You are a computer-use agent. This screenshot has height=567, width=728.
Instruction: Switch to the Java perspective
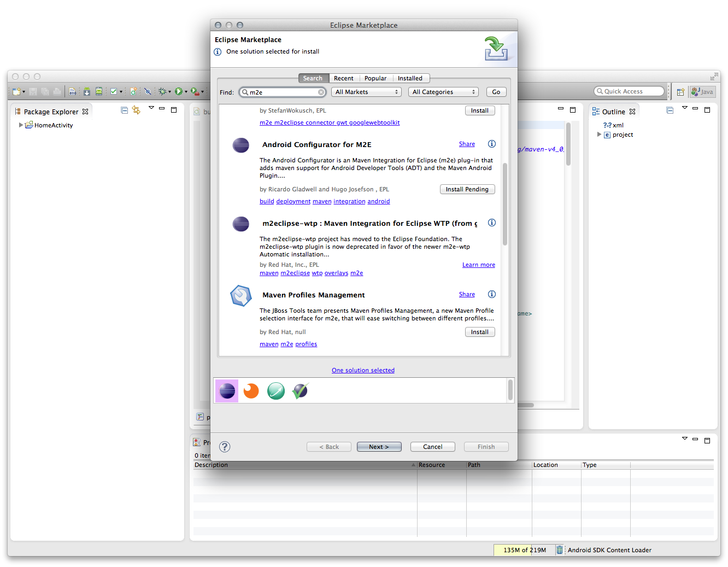coord(702,92)
